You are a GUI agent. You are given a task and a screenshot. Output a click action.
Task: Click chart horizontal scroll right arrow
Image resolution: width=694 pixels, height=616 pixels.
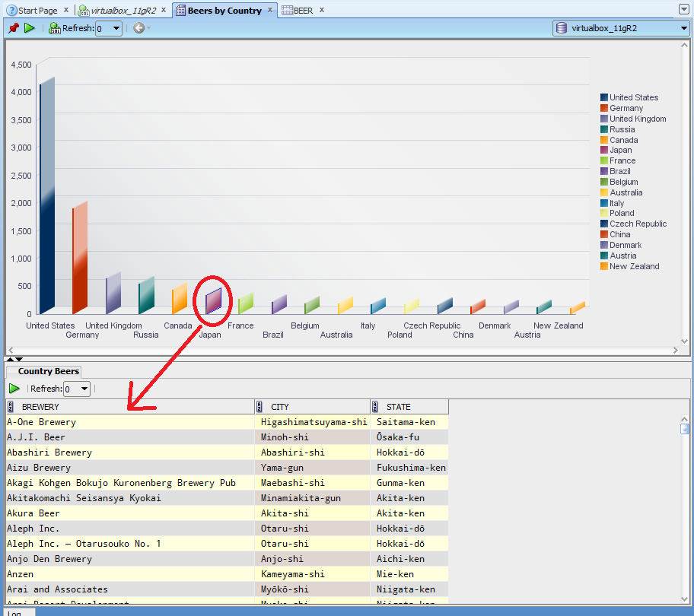pos(676,350)
